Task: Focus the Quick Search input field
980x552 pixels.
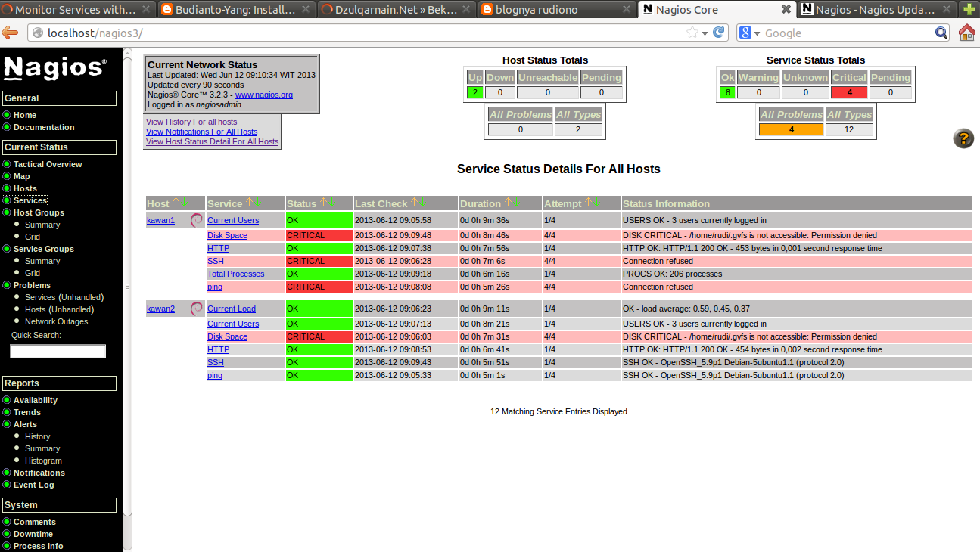Action: (58, 352)
